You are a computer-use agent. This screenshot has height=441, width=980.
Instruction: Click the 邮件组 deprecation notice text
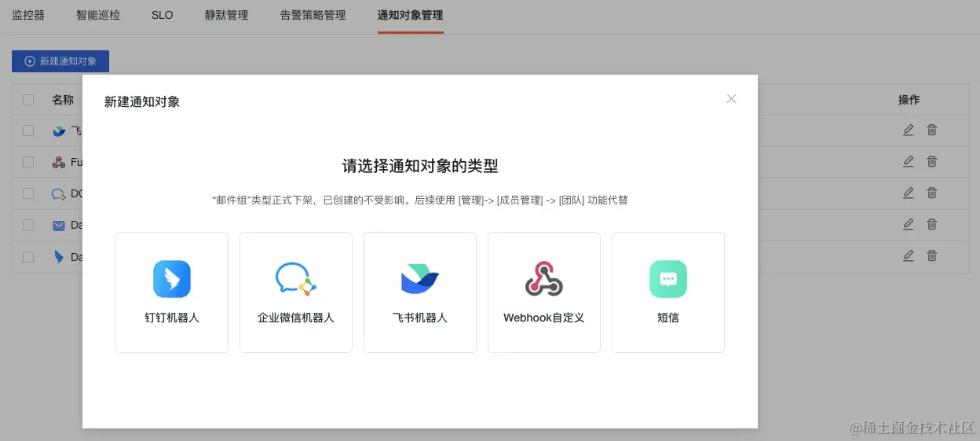point(420,200)
